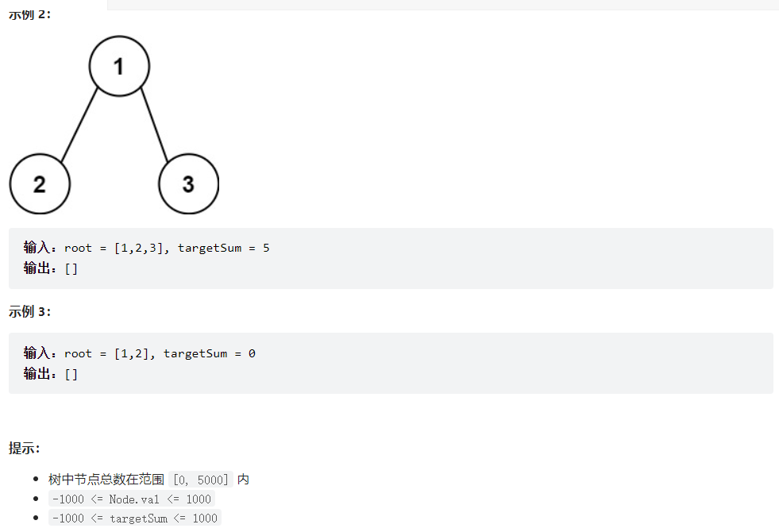This screenshot has height=532, width=779.
Task: Click the empty output [] under example 2
Action: 71,268
